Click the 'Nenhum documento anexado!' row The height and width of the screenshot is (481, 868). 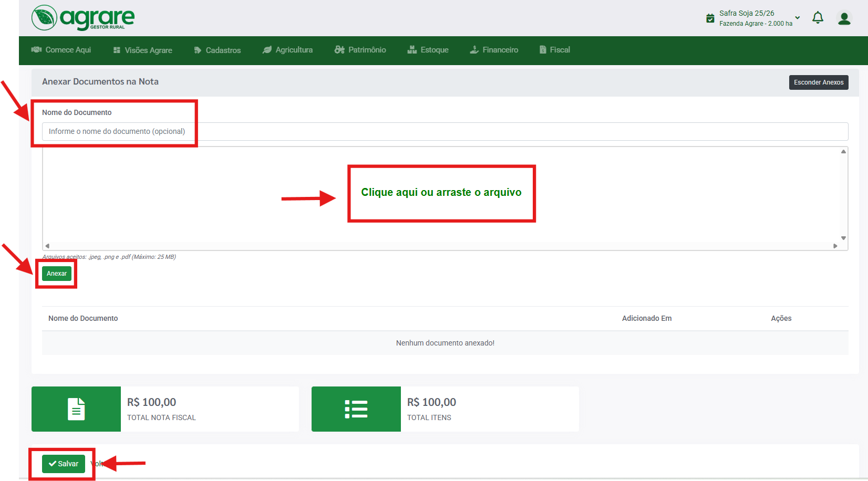[445, 343]
